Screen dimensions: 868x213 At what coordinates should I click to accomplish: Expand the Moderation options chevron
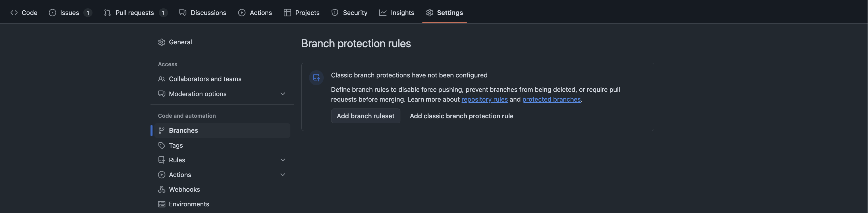click(x=283, y=94)
